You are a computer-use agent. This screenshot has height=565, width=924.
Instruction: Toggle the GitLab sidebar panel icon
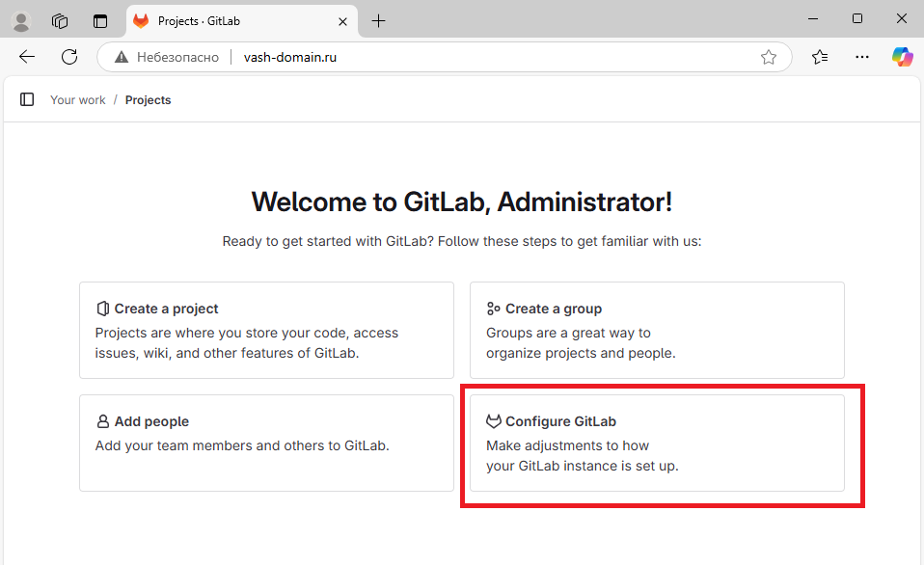[x=27, y=99]
